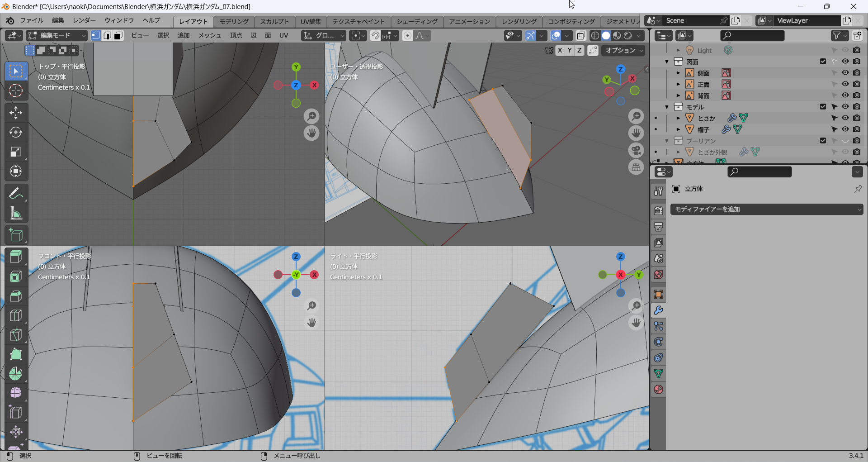Choose the Annotate pencil tool
This screenshot has height=462, width=868.
[x=16, y=194]
